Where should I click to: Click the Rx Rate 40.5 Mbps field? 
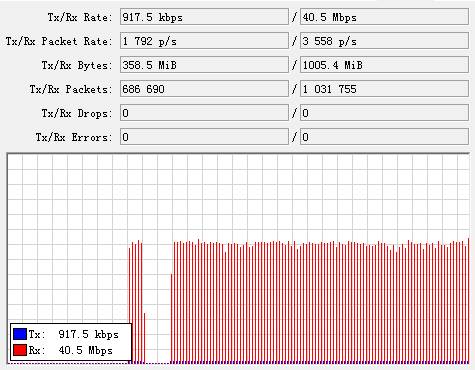coord(384,17)
